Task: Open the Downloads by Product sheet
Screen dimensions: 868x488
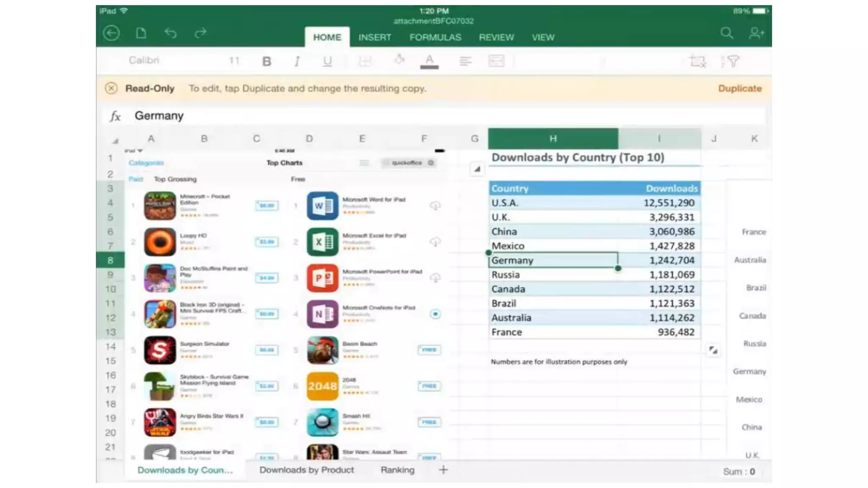Action: (306, 470)
